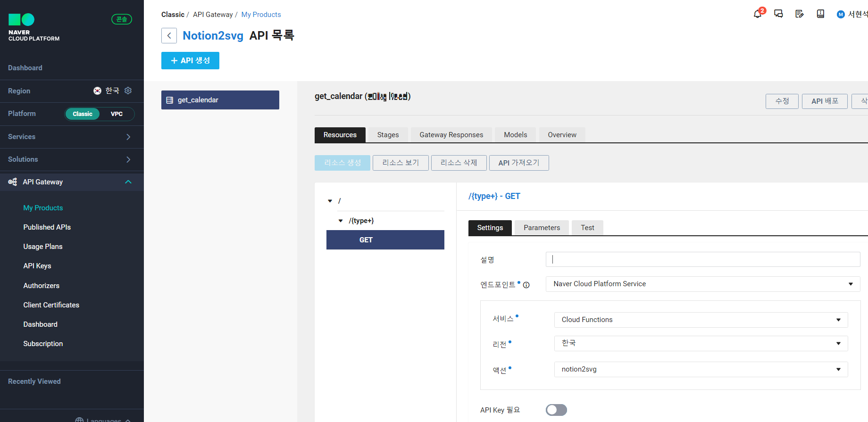Viewport: 868px width, 422px height.
Task: Click the 수정 edit button
Action: (782, 101)
